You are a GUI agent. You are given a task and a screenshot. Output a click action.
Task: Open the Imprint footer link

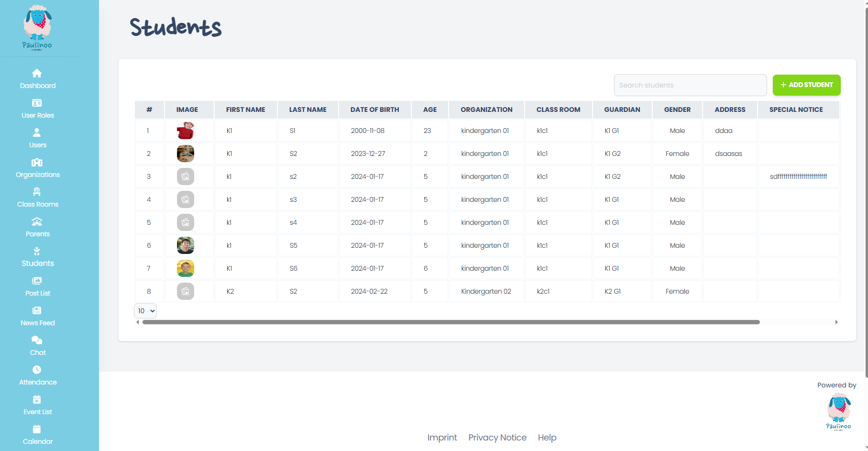tap(442, 437)
